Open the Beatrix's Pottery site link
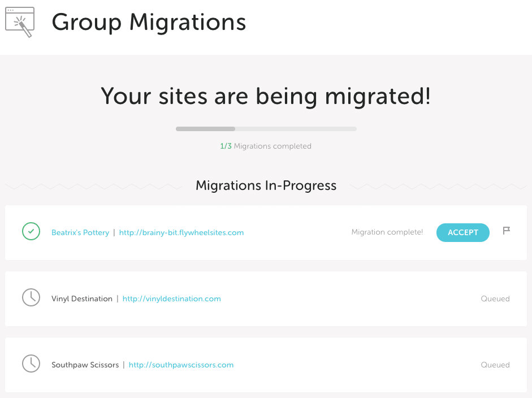Image resolution: width=532 pixels, height=398 pixels. tap(80, 232)
